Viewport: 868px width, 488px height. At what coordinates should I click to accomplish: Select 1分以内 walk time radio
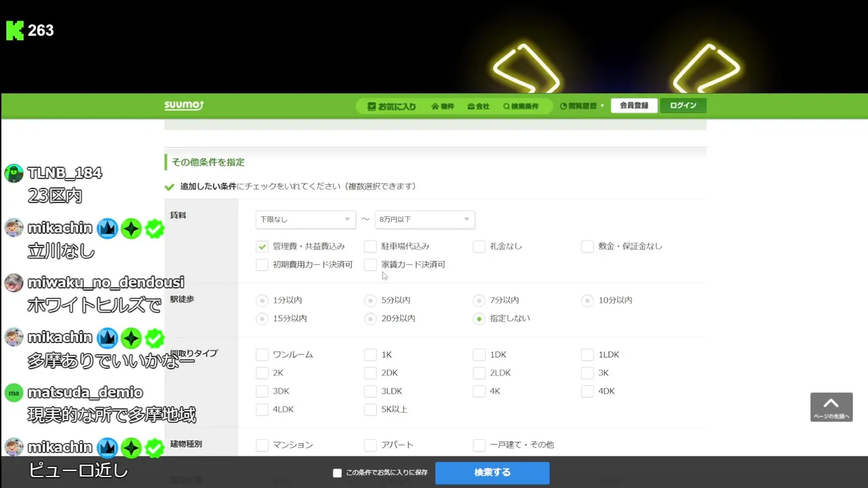coord(262,300)
